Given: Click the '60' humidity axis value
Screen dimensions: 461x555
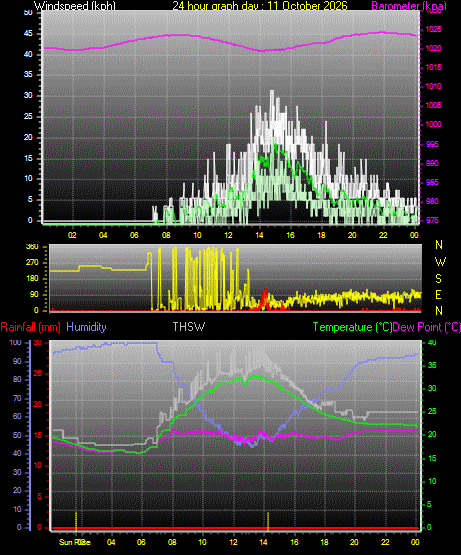Looking at the screenshot, I should pos(17,417).
